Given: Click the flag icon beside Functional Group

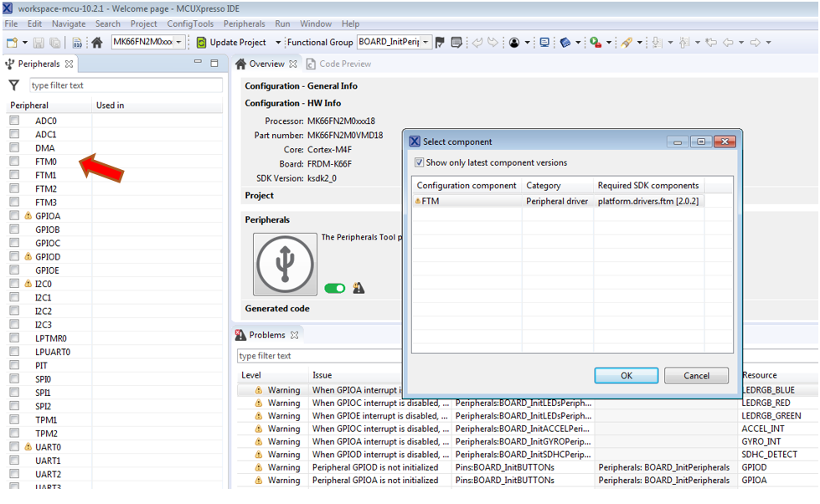Looking at the screenshot, I should (x=440, y=43).
